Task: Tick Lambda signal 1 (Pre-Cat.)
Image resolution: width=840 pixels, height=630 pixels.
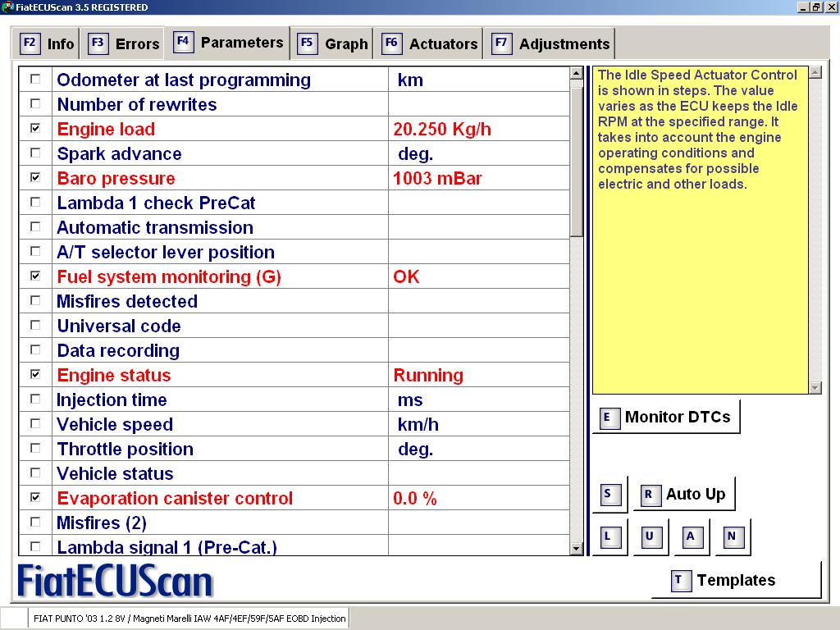Action: pyautogui.click(x=35, y=547)
